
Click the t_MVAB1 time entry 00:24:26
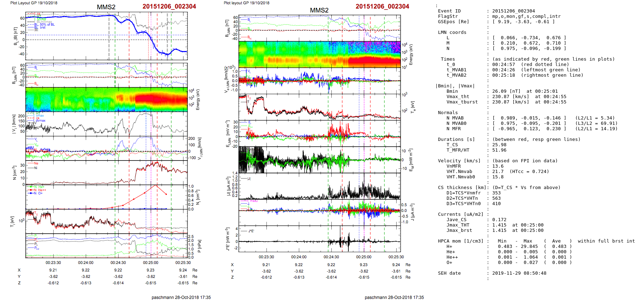503,70
